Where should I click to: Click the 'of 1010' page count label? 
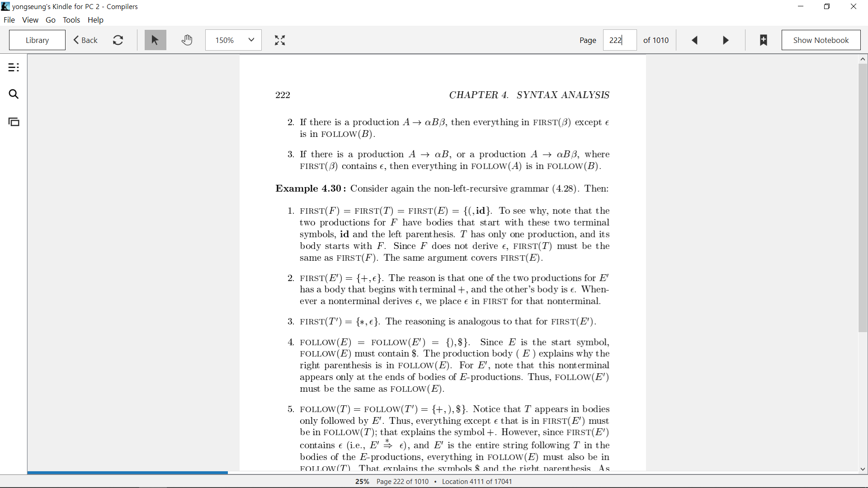pyautogui.click(x=656, y=40)
